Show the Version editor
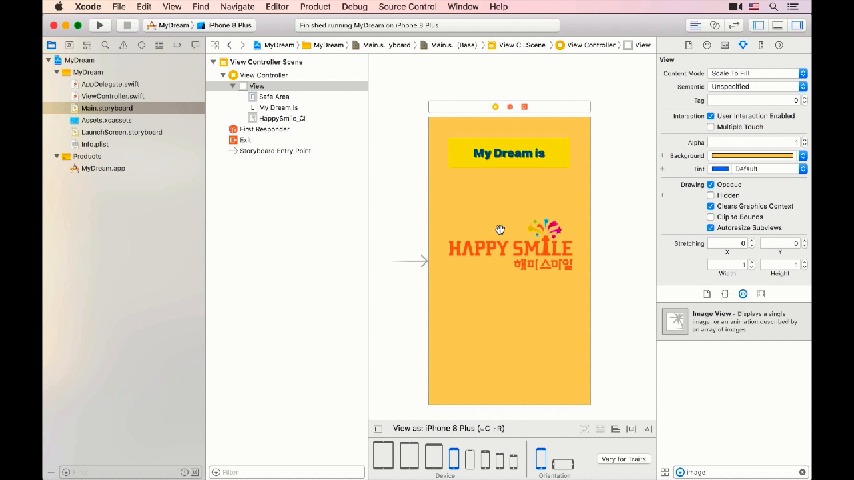 (734, 25)
